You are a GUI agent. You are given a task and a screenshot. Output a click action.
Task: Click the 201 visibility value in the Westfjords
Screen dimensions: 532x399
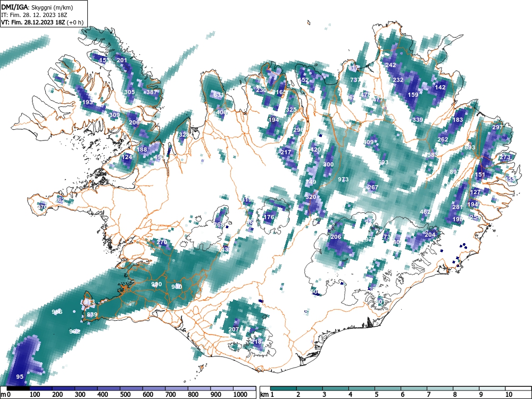(122, 60)
